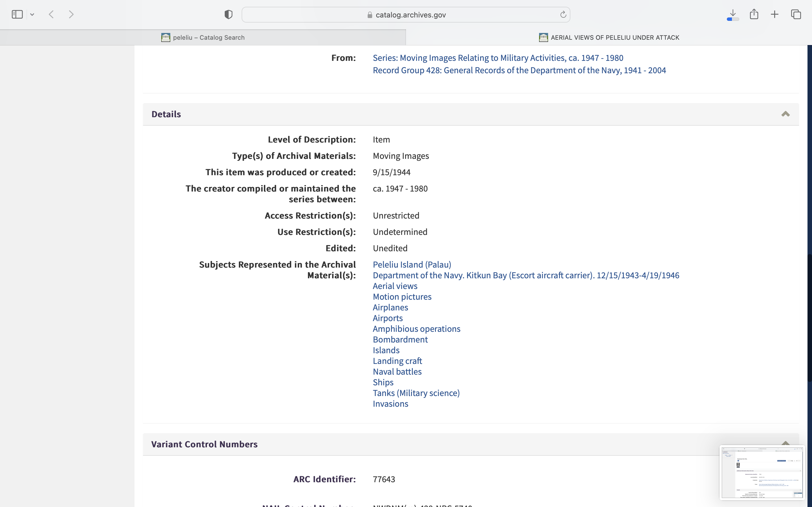Open the Amphibious operations subject link
Screen dimensions: 812x507
point(416,329)
